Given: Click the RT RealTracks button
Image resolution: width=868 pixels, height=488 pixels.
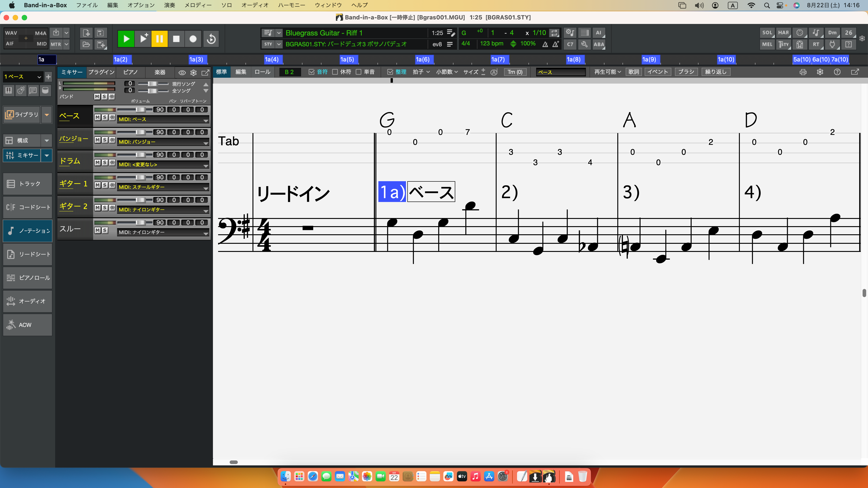Looking at the screenshot, I should (x=816, y=44).
